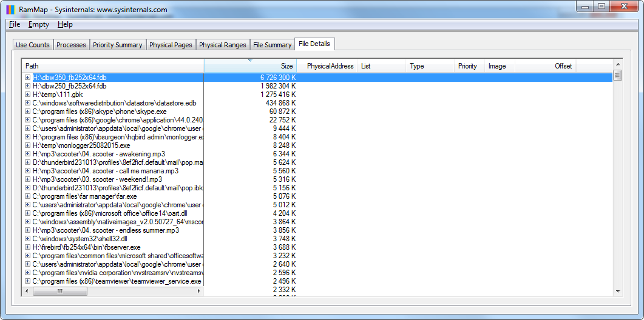Expand the datastore.edb row
This screenshot has width=644, height=320.
coord(27,102)
